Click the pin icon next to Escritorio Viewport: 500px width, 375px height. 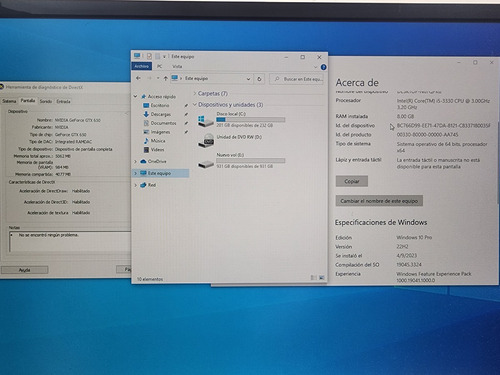pyautogui.click(x=186, y=106)
